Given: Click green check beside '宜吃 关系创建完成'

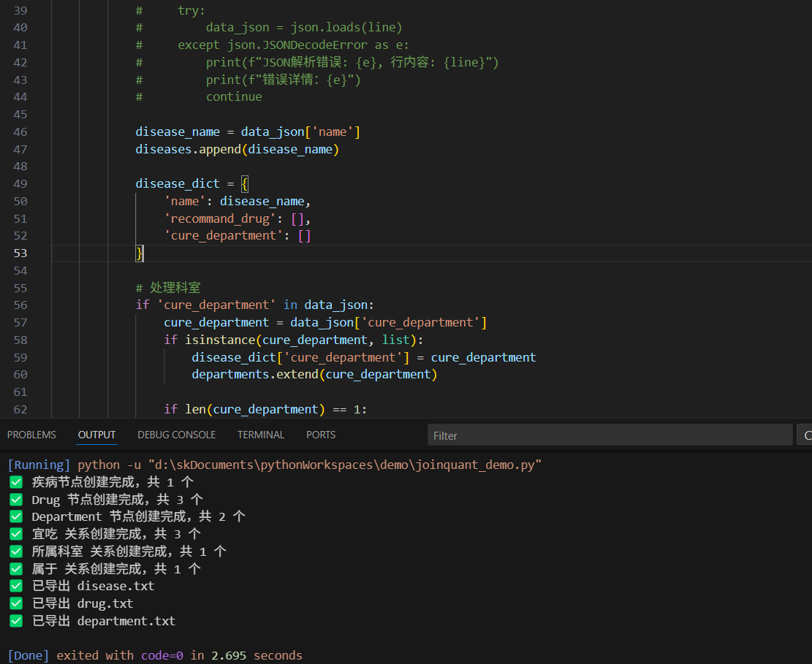Looking at the screenshot, I should tap(16, 534).
